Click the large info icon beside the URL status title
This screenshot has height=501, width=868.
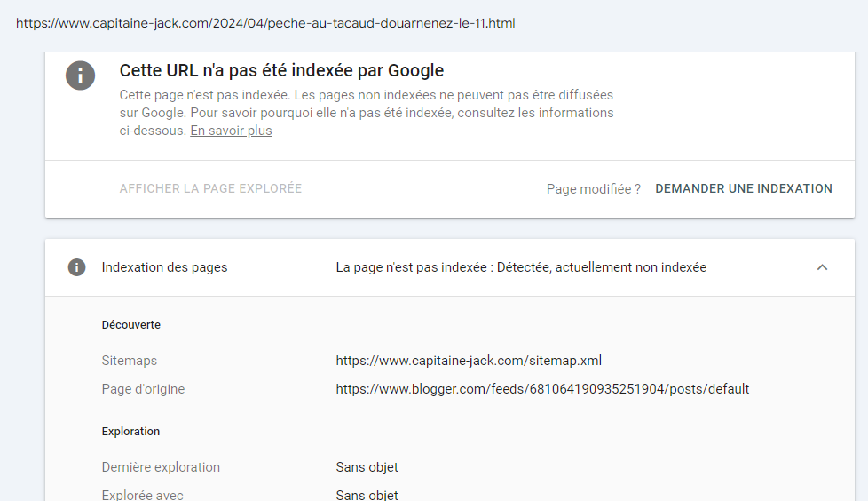click(x=81, y=75)
